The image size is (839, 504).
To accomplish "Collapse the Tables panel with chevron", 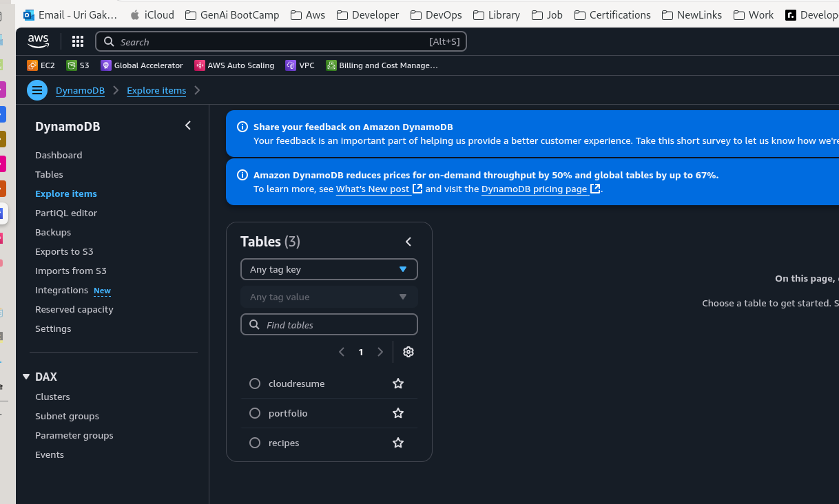I will tap(408, 242).
